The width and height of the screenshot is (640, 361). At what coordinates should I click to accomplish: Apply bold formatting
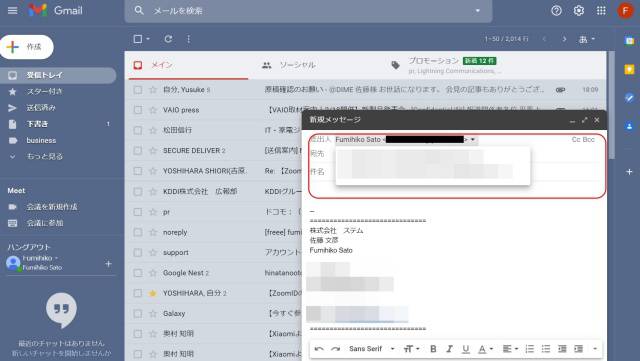coord(433,349)
